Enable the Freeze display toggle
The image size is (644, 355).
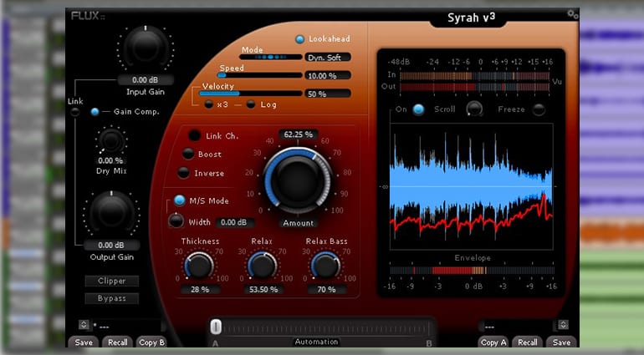539,109
